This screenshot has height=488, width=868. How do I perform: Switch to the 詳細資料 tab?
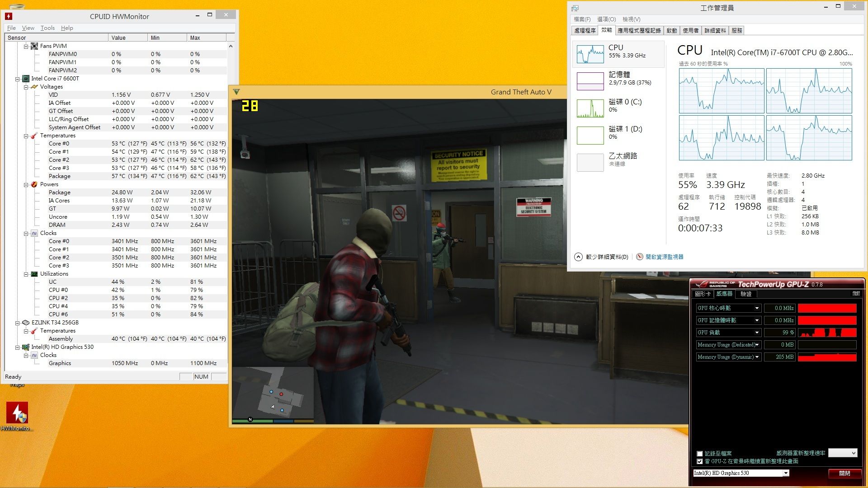[715, 31]
